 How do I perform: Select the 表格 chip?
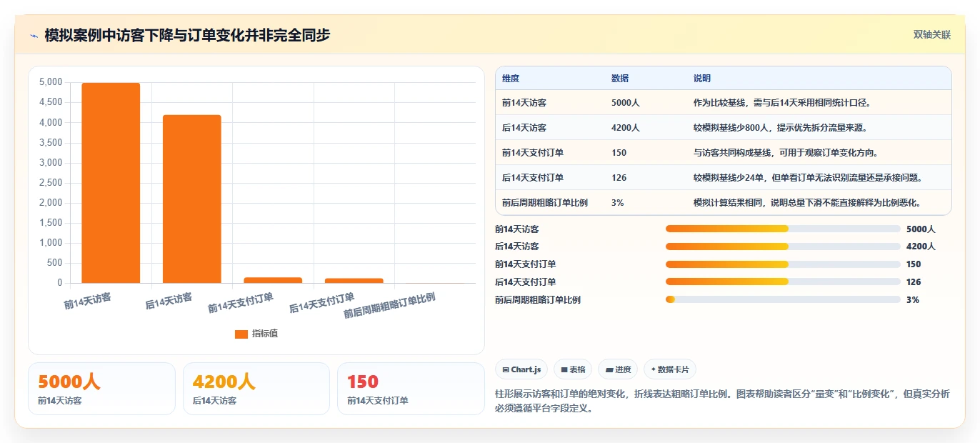tap(573, 369)
